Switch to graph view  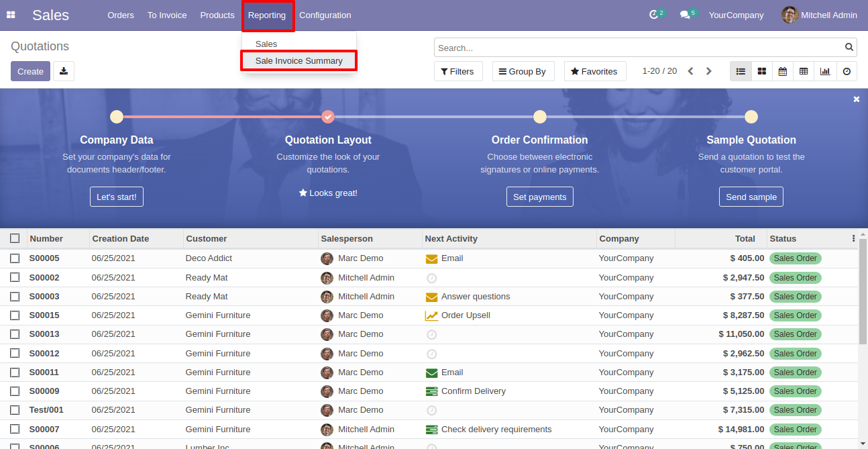825,71
